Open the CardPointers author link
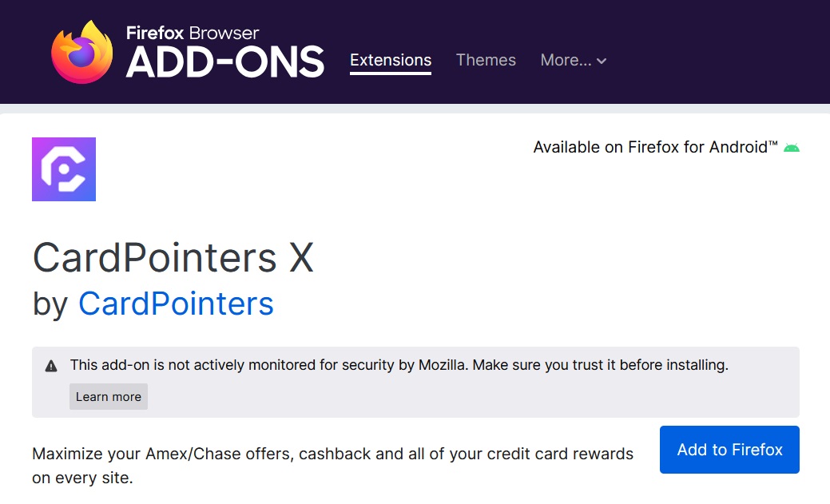830x504 pixels. click(x=176, y=304)
